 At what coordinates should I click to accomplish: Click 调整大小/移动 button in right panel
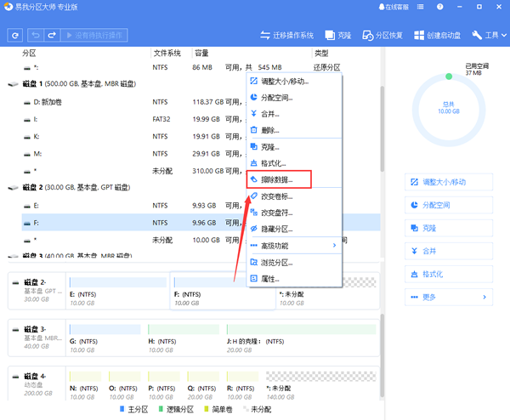(449, 182)
